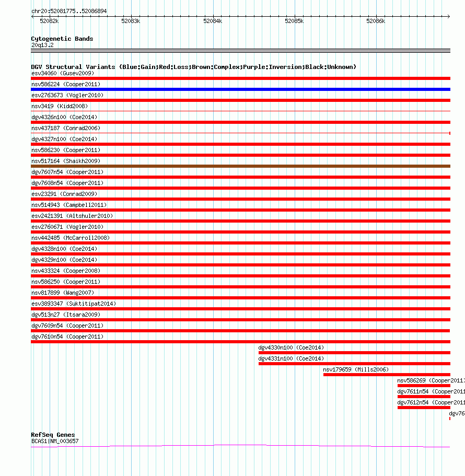Image resolution: width=465 pixels, height=476 pixels.
Task: Select nsv586269 (Cooper2011) label
Action: tap(431, 380)
